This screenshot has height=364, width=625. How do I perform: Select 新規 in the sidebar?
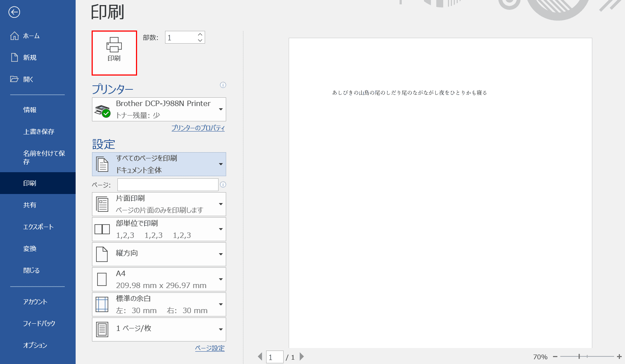[38, 57]
